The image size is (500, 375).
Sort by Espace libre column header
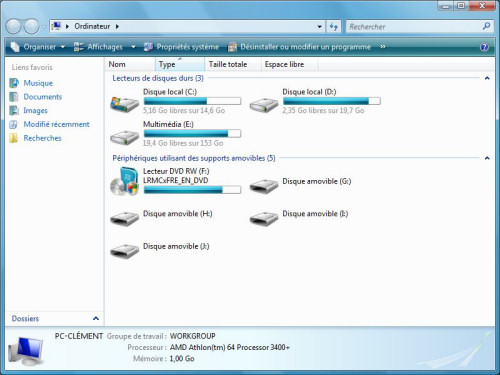pos(289,64)
